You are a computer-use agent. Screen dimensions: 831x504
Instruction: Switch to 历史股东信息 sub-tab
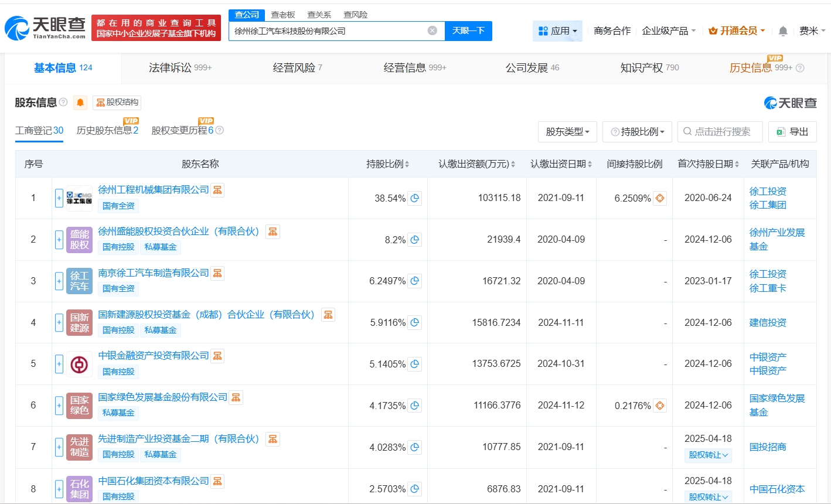(107, 130)
